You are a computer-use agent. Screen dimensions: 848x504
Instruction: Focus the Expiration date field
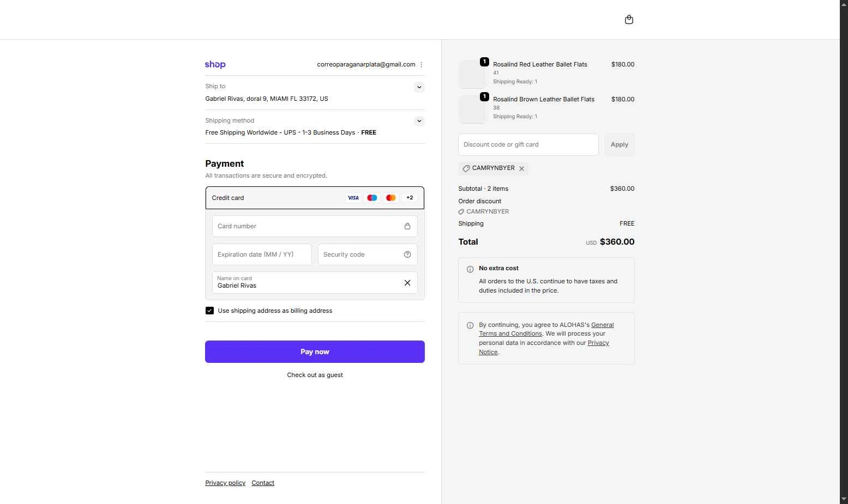pyautogui.click(x=262, y=254)
